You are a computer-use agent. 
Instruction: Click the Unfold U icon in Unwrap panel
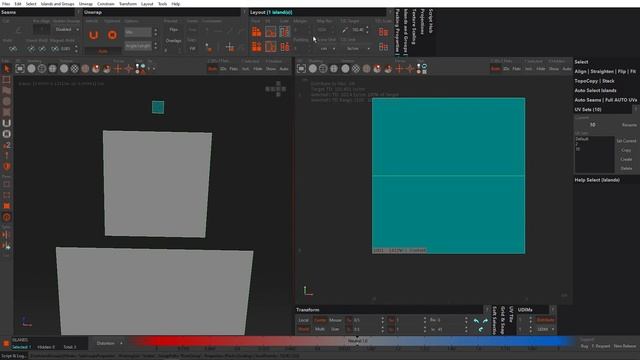point(93,35)
